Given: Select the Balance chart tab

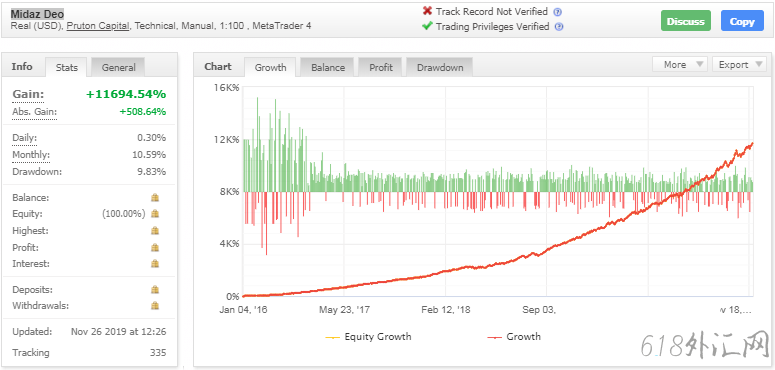Looking at the screenshot, I should tap(328, 68).
